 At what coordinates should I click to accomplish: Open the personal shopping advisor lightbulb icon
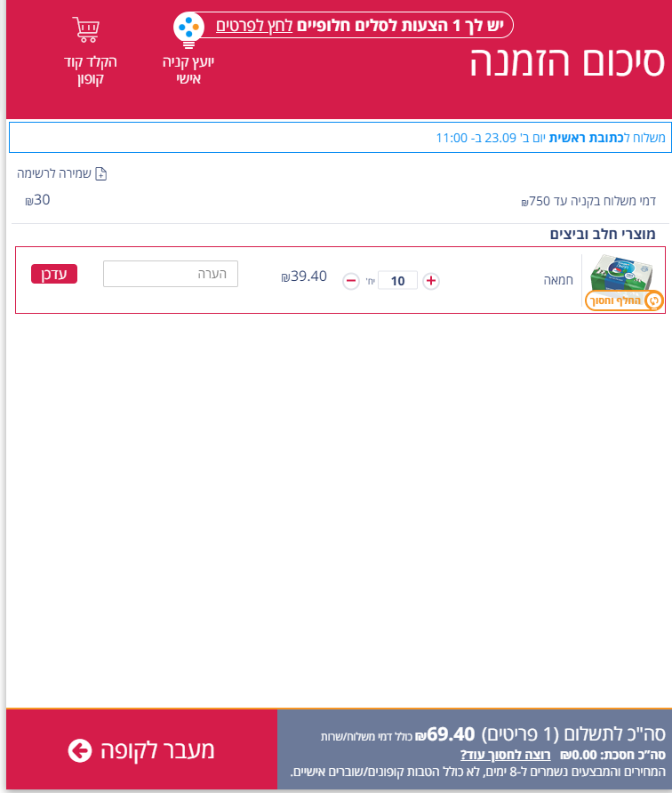coord(188,29)
